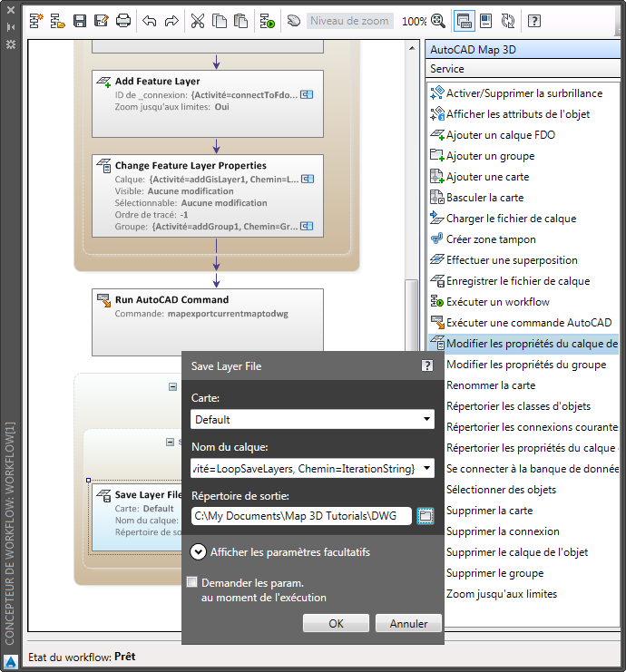The image size is (626, 672).
Task: Select the Add Feature Layer activity
Action: tap(208, 103)
